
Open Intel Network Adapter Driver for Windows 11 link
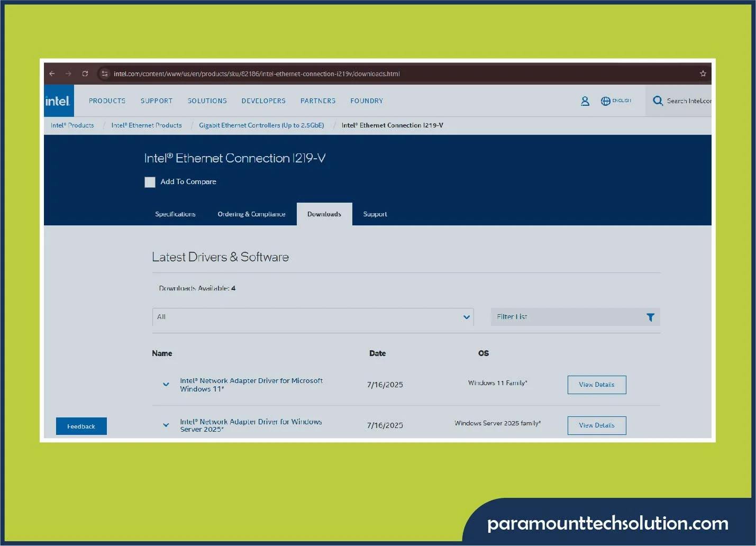(251, 385)
